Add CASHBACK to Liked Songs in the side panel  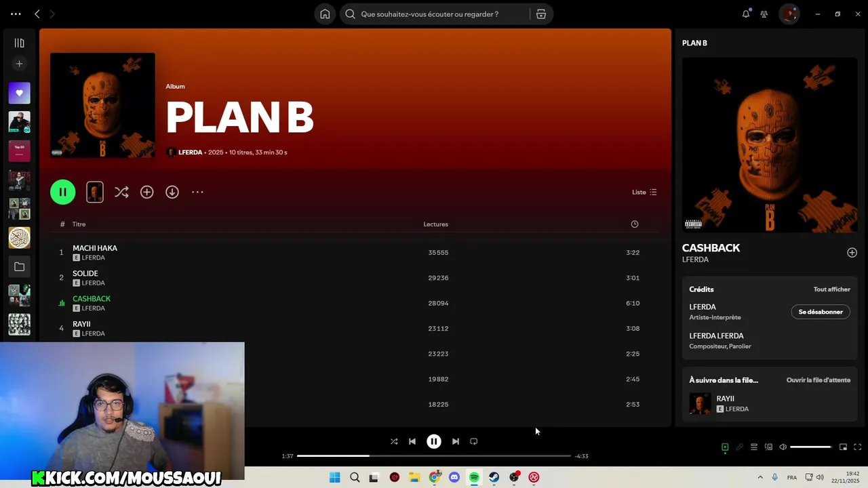pos(852,253)
